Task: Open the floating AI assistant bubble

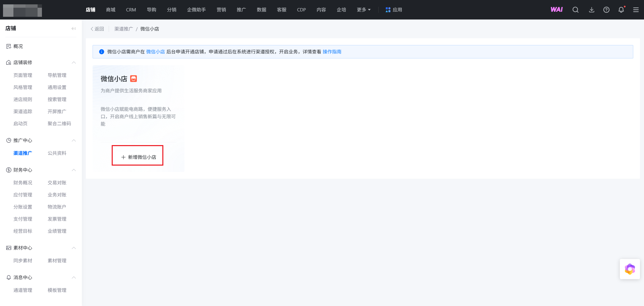Action: (x=630, y=269)
